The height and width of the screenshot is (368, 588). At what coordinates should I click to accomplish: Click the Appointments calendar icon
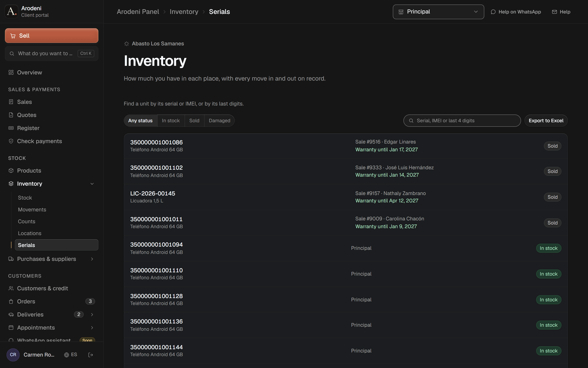point(11,328)
